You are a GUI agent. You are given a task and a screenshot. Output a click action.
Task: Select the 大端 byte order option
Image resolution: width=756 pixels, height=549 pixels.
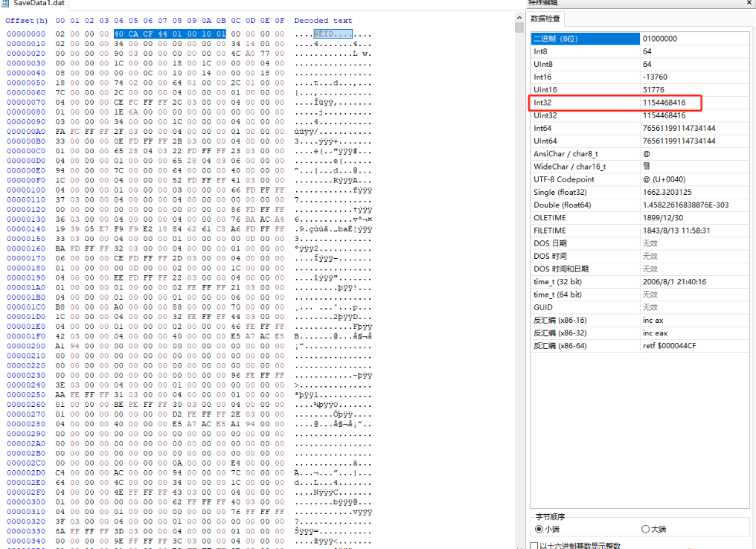click(654, 529)
